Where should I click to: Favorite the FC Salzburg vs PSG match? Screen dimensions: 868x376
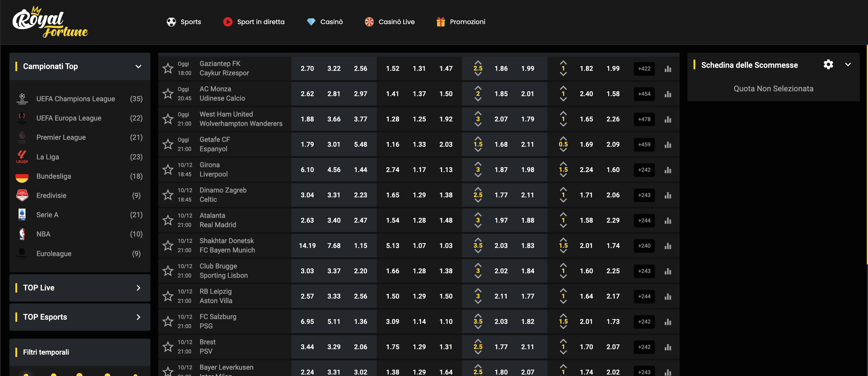[x=168, y=321]
